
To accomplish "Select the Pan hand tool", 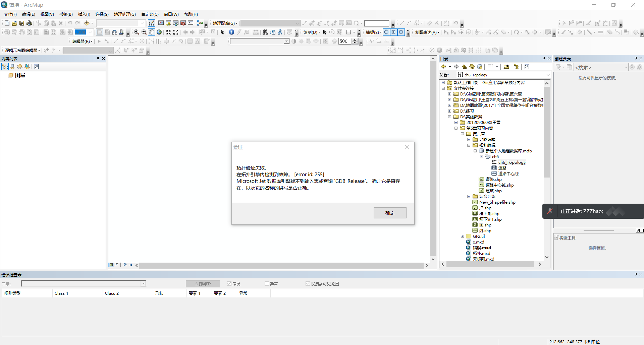I will [x=152, y=32].
